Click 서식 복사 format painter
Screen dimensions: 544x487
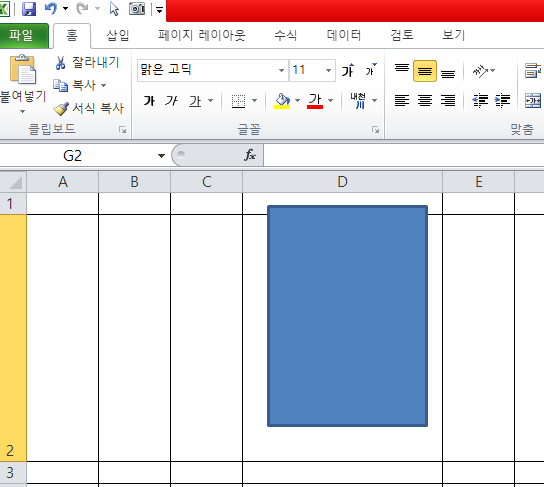pos(89,108)
